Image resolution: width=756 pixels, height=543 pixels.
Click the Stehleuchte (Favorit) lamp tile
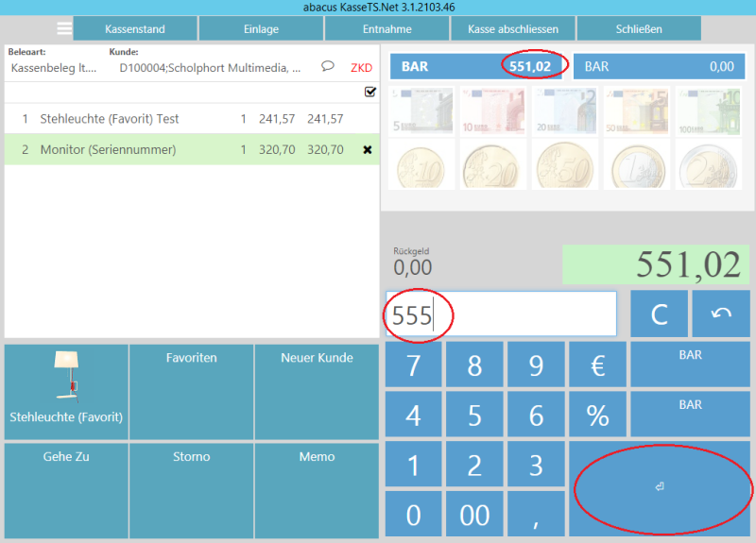(66, 391)
